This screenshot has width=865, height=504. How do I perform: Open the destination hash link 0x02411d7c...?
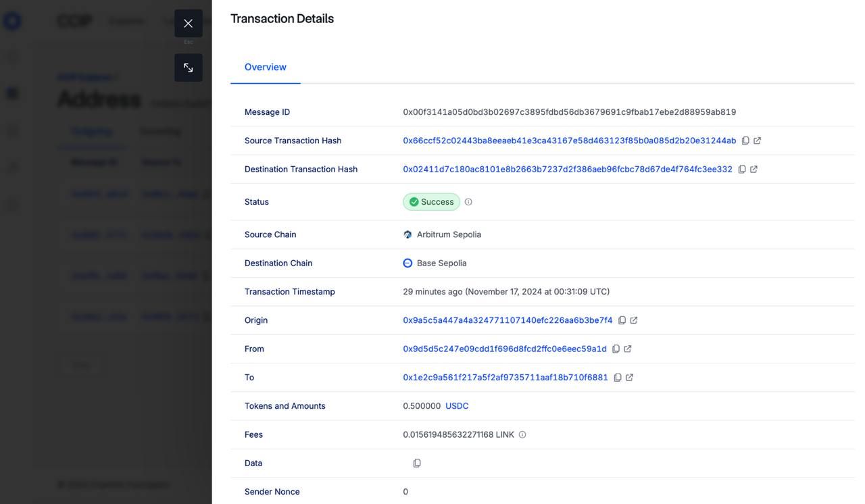[568, 170]
